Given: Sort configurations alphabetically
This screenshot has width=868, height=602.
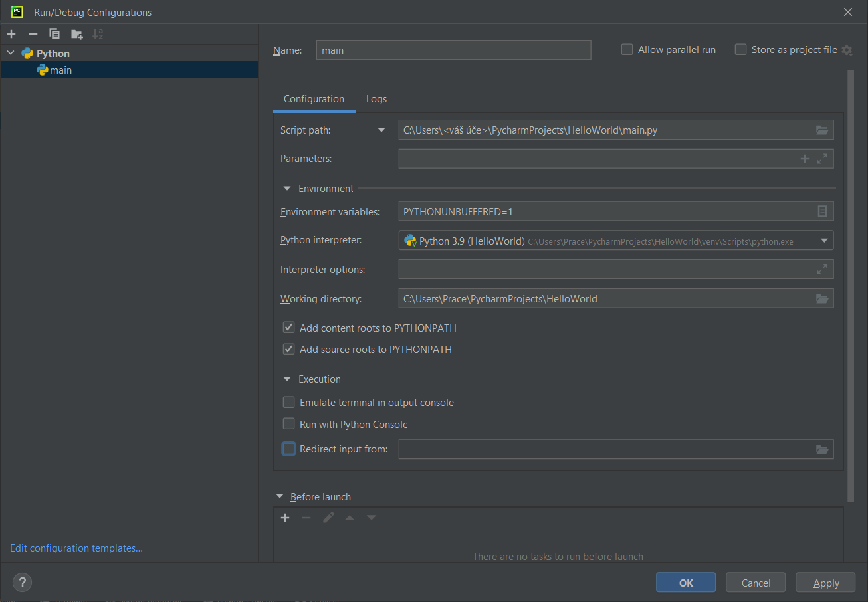Looking at the screenshot, I should [98, 34].
